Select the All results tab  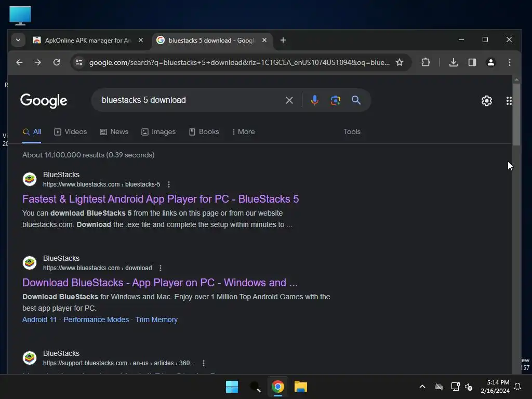click(32, 131)
